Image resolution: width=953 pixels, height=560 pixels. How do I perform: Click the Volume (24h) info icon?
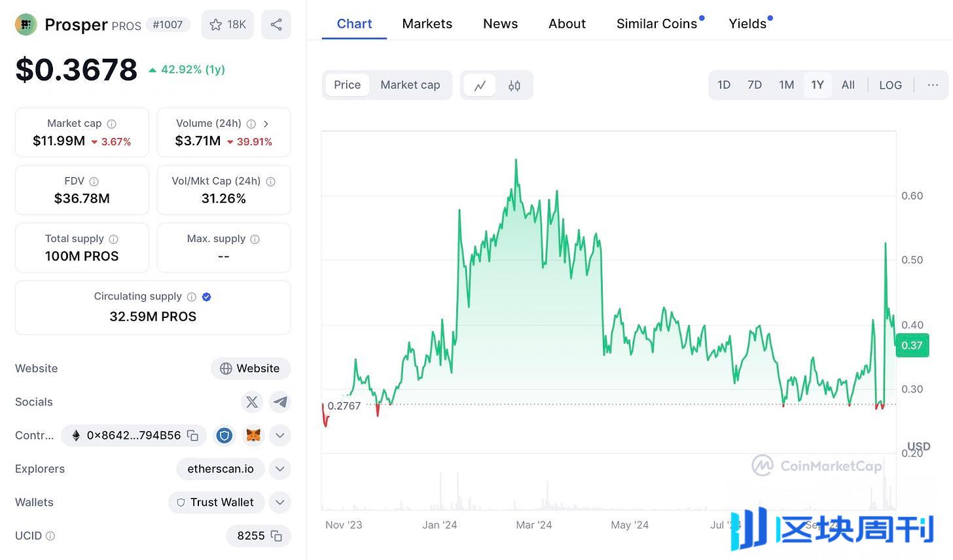[251, 124]
